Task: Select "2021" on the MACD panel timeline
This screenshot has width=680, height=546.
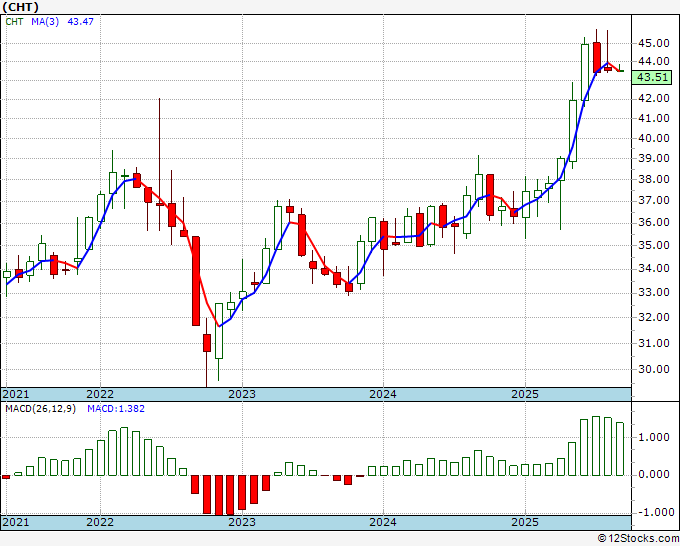Action: point(16,522)
